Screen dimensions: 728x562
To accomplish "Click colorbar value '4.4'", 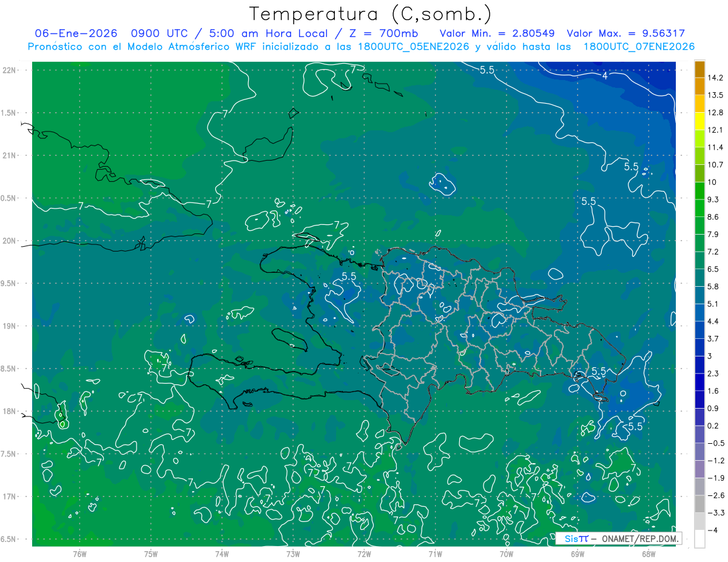I will point(713,321).
